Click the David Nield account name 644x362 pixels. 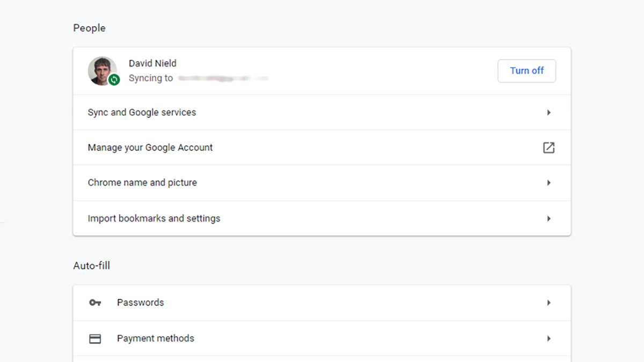152,63
